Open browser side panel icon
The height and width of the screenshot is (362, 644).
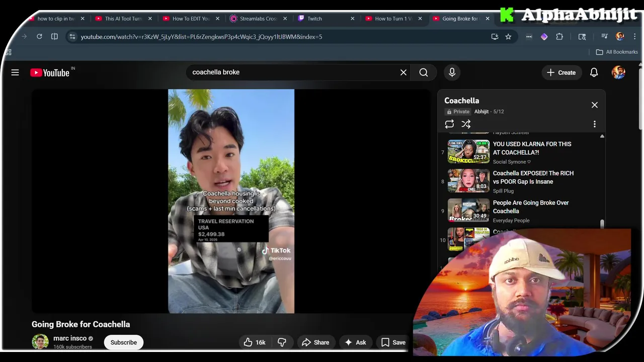[x=54, y=36]
